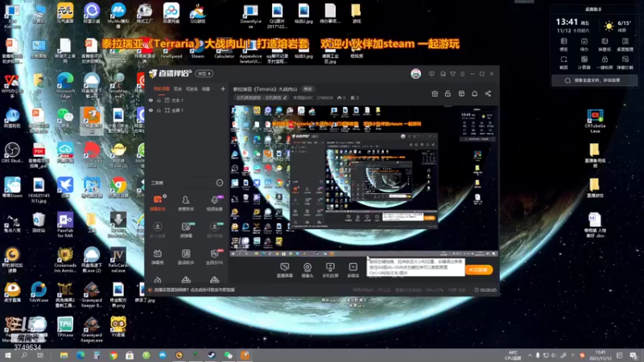
Task: Open the hamburger menu in the 直播伴侣 title bar
Action: 462,74
